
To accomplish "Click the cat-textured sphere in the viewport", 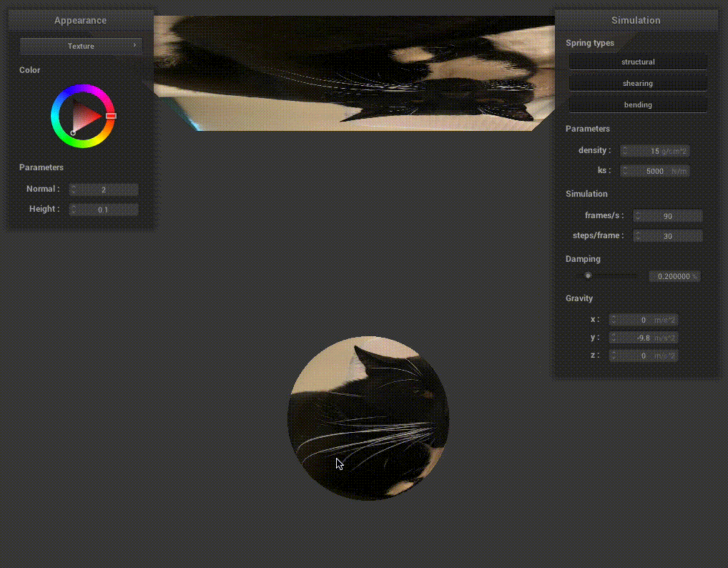I will point(368,418).
